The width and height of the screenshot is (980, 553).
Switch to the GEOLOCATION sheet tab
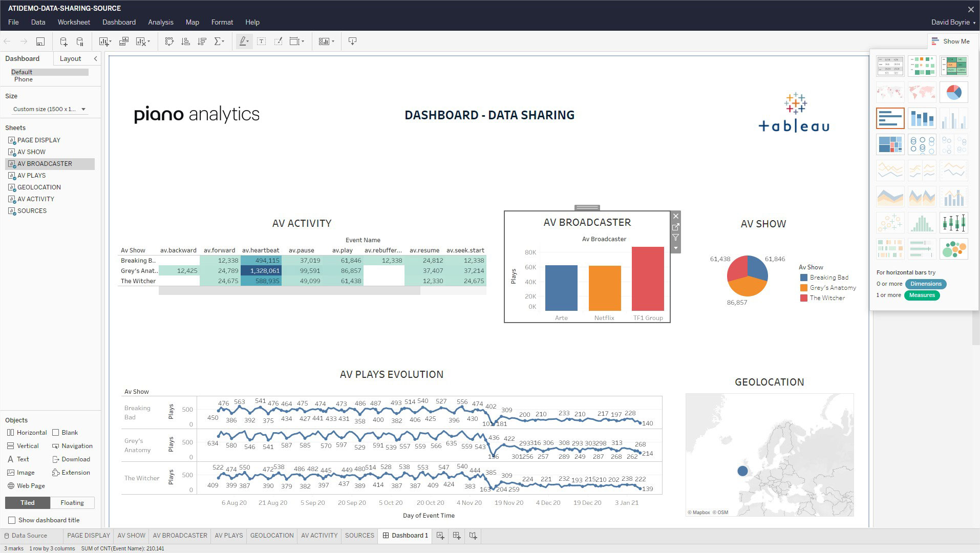271,536
